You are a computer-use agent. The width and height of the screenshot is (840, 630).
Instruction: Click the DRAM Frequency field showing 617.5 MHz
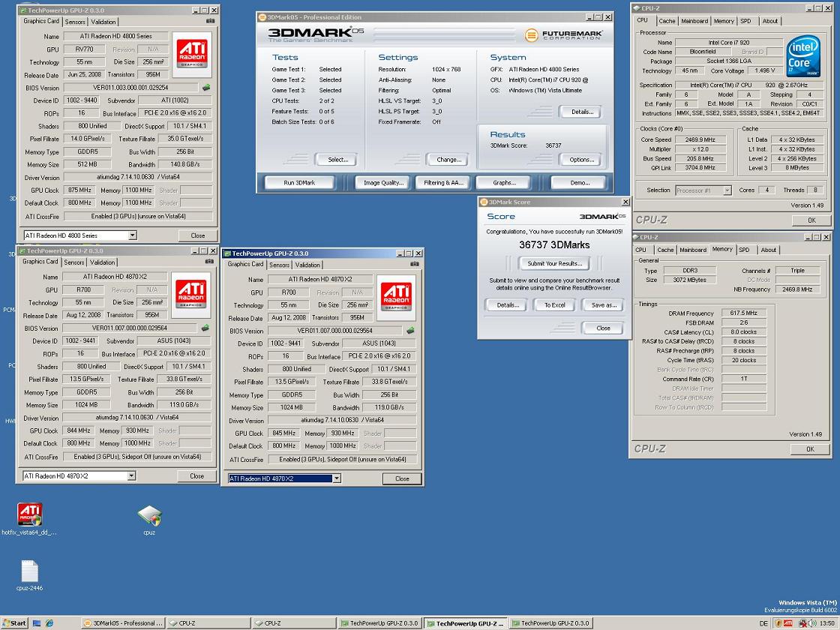point(743,313)
